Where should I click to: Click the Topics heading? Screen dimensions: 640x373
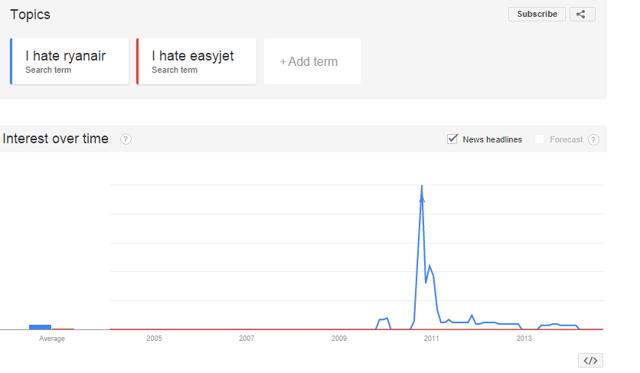point(30,14)
